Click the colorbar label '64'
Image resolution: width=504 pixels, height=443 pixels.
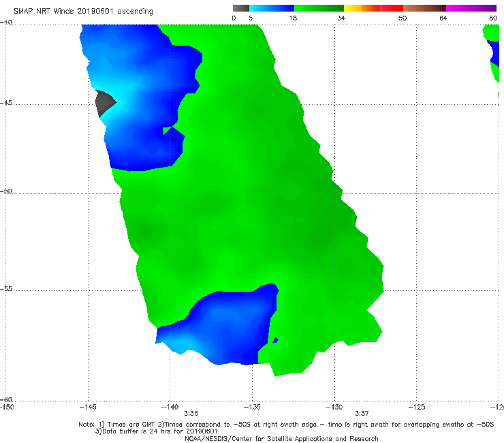443,18
